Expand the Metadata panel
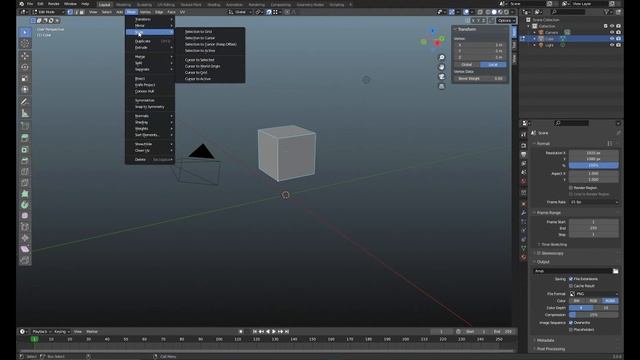The image size is (640, 360). coord(545,340)
